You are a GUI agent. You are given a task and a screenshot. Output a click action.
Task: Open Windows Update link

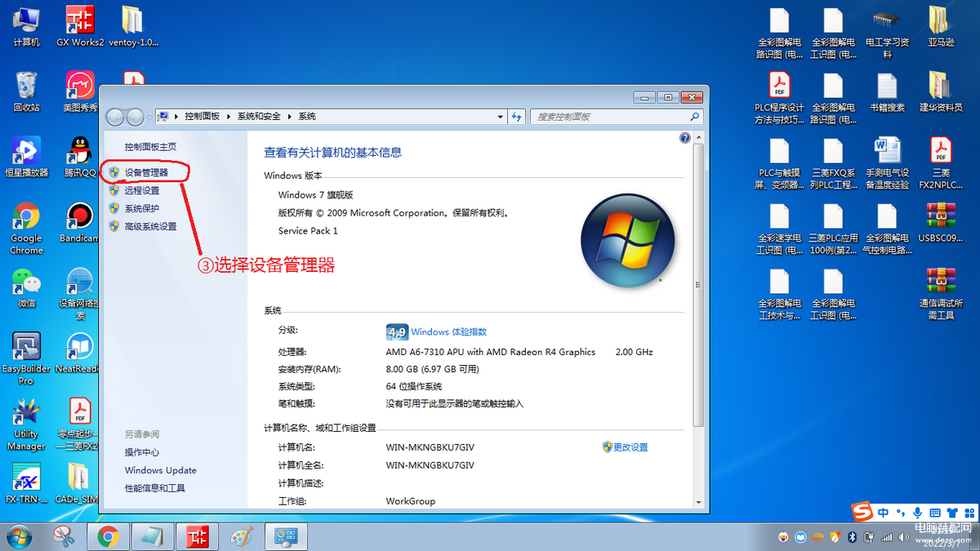coord(161,470)
